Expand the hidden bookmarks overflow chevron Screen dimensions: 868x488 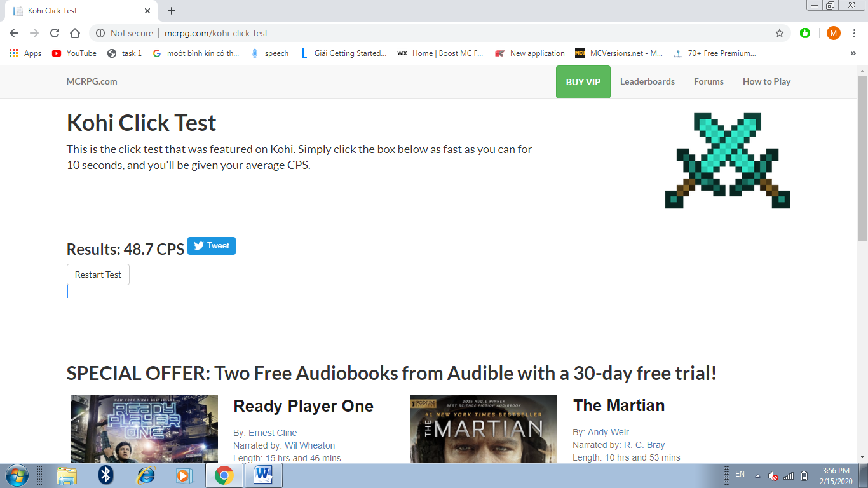853,53
